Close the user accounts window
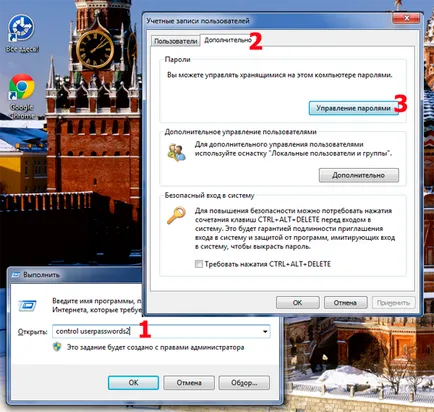 click(x=406, y=18)
